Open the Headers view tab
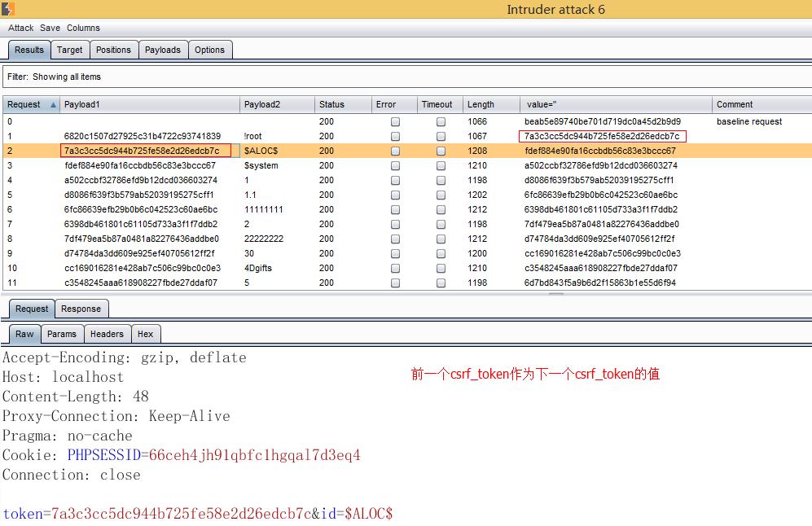812x526 pixels. 107,334
